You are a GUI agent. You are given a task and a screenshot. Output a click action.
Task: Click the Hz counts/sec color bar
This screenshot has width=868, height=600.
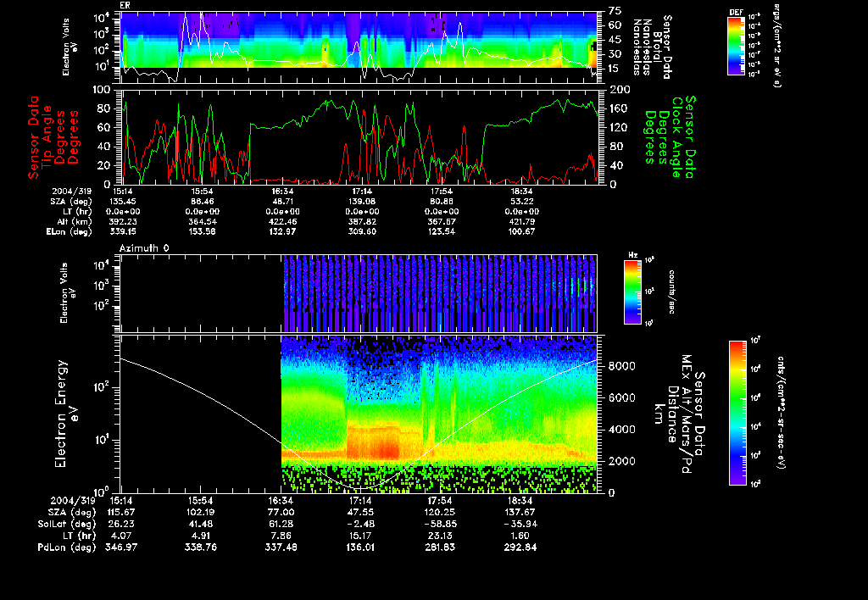632,292
